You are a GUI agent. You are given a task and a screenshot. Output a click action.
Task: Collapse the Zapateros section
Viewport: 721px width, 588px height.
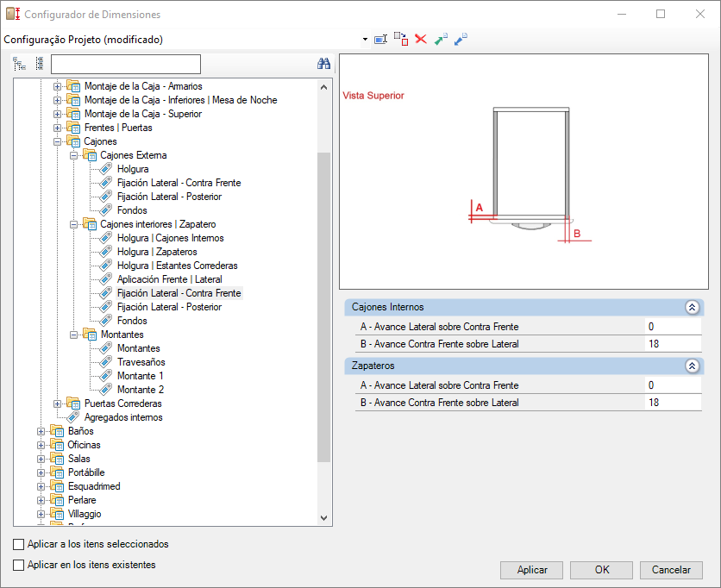point(692,366)
